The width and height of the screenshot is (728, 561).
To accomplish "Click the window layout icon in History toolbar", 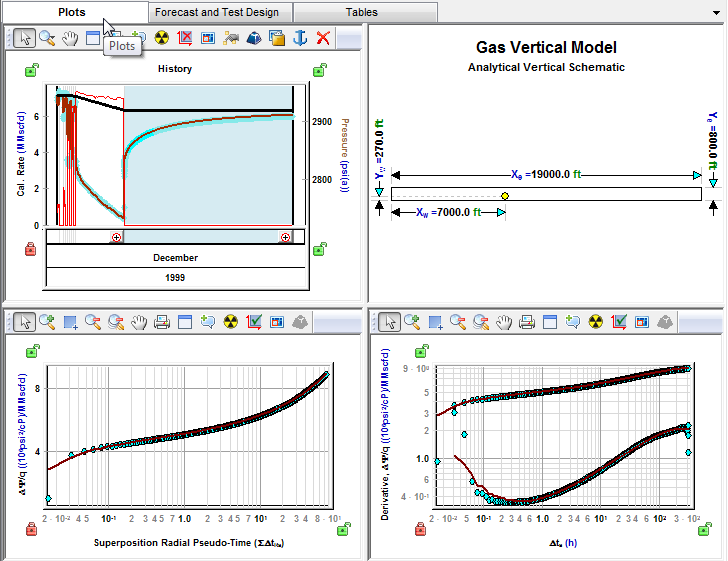I will (93, 38).
